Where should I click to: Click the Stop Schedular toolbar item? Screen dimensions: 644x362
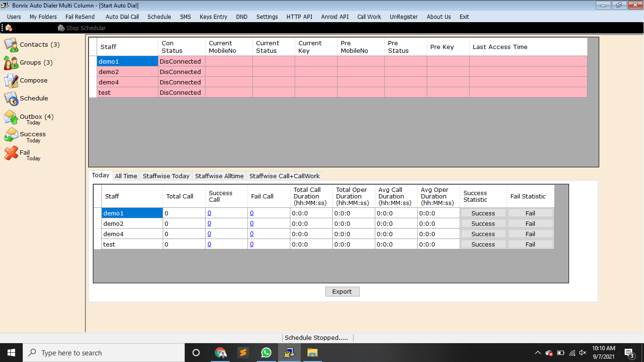click(82, 28)
